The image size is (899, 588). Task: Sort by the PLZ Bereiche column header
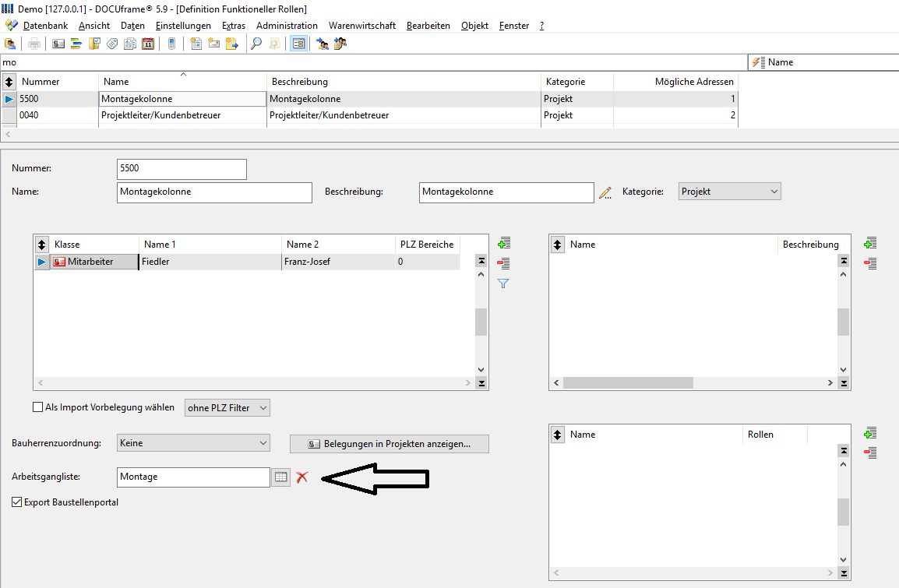(x=427, y=245)
